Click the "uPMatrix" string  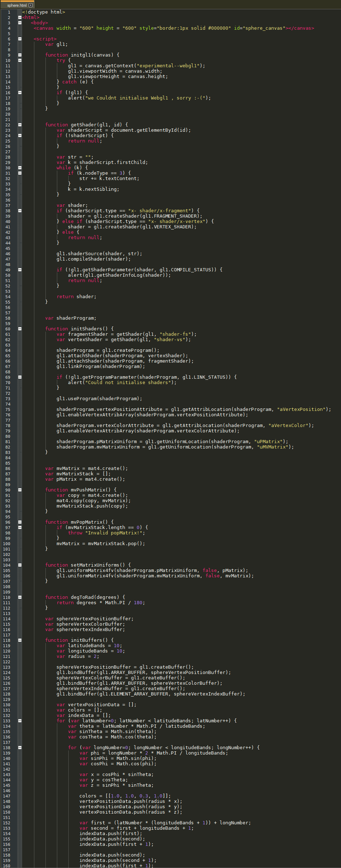click(x=268, y=441)
